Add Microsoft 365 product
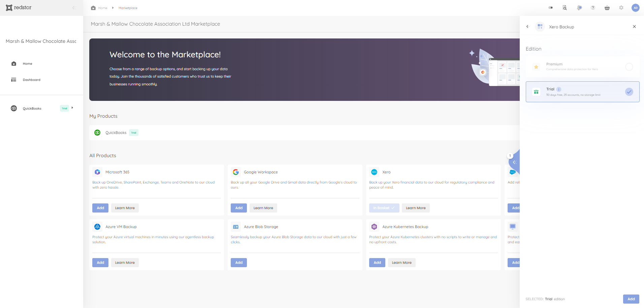The height and width of the screenshot is (308, 644). 100,208
